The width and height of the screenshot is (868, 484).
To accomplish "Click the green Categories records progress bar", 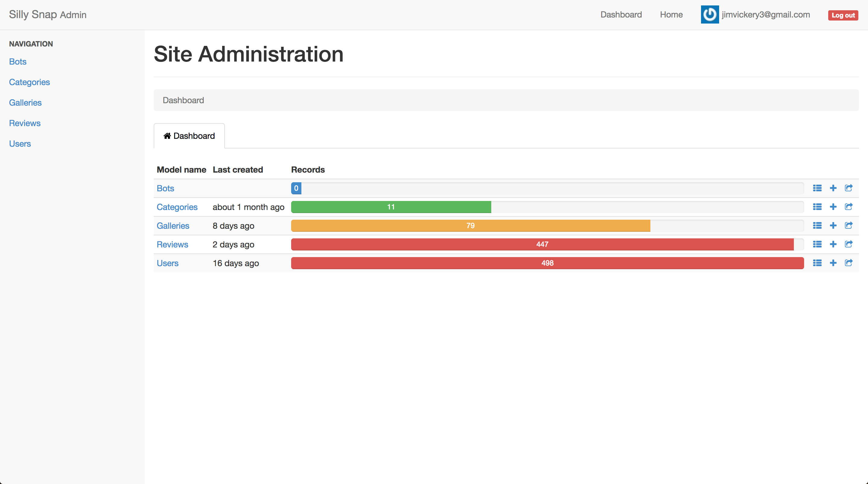I will pos(391,207).
